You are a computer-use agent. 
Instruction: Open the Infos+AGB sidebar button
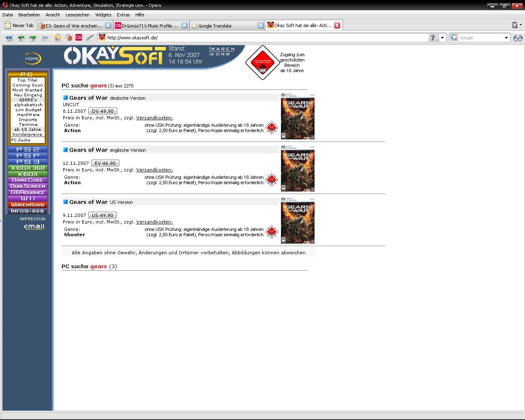[27, 211]
